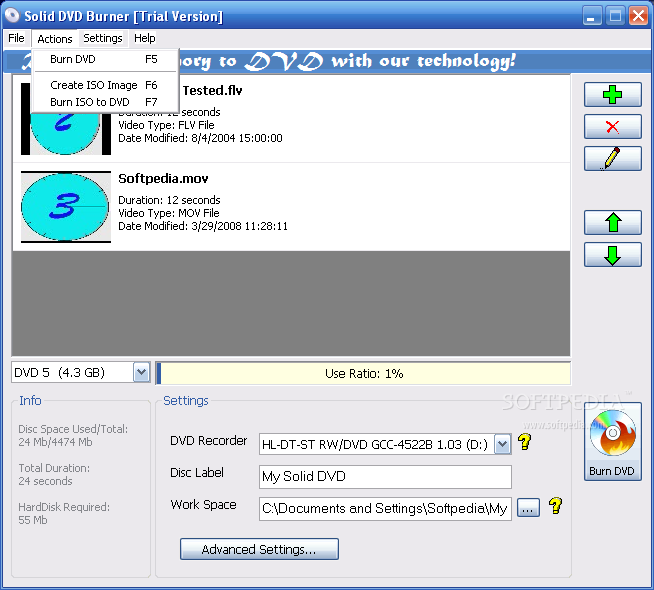
Task: Minimize the Solid DVD Burner window
Action: point(591,16)
